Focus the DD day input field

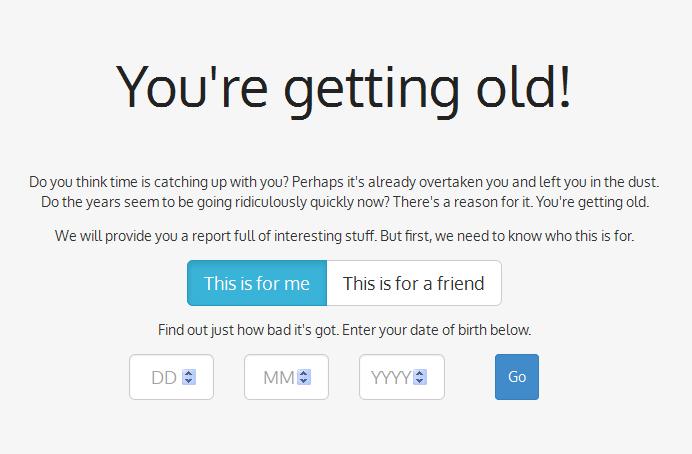click(x=160, y=378)
